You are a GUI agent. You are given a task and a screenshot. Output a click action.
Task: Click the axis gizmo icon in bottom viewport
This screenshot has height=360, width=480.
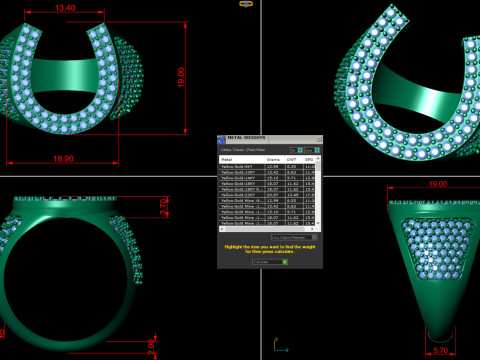[x=281, y=345]
